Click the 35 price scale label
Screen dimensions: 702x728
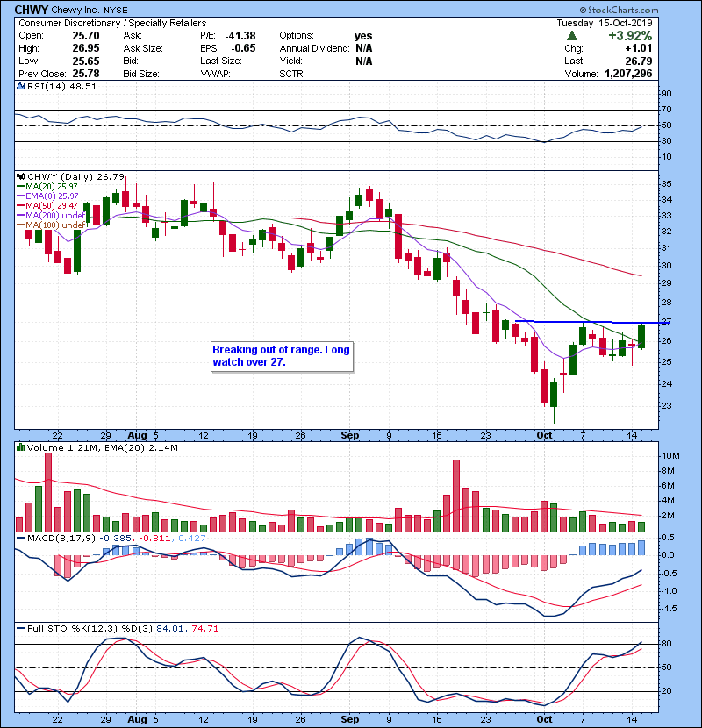coord(666,184)
